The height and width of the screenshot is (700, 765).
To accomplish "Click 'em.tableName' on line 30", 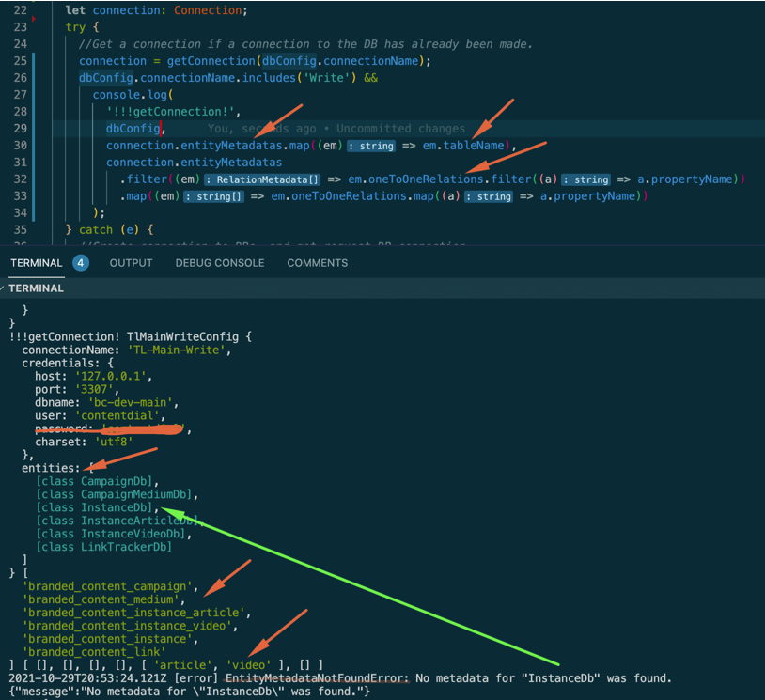I will click(x=463, y=146).
